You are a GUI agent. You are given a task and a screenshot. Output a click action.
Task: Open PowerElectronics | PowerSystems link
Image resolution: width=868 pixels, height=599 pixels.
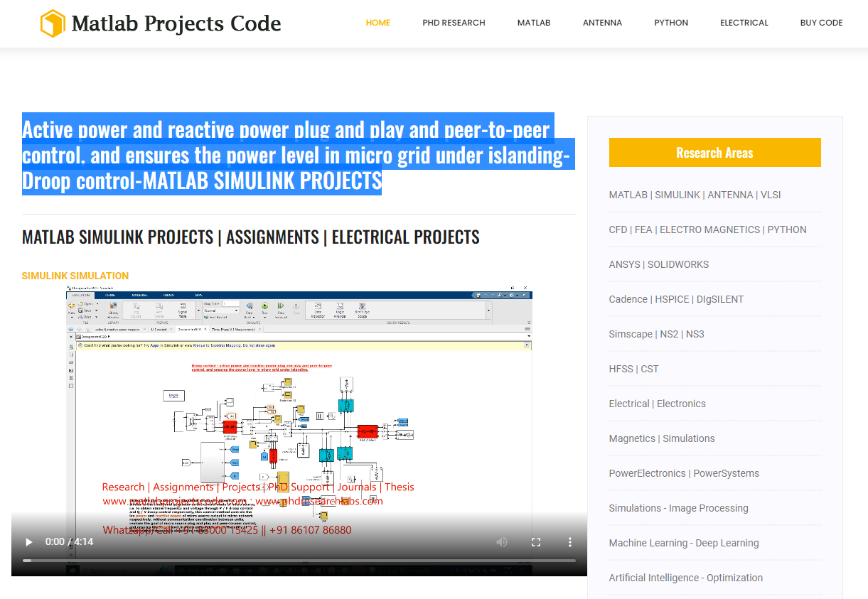coord(684,473)
